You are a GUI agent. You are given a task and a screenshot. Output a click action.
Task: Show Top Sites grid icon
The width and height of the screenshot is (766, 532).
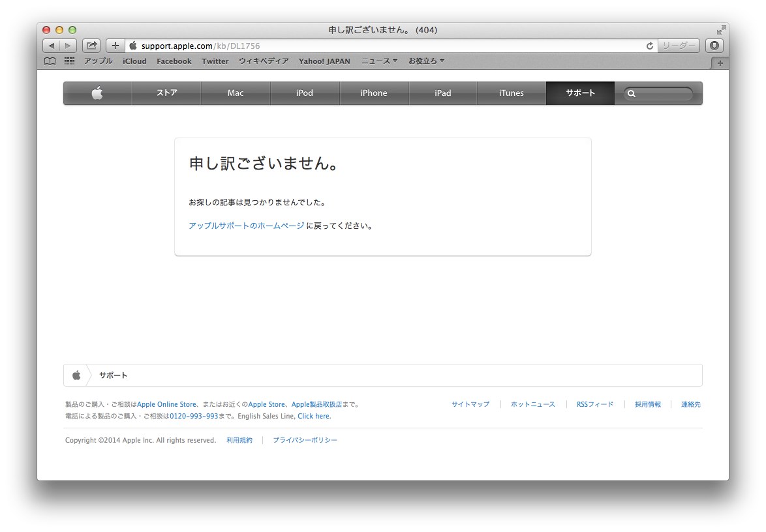click(x=69, y=61)
